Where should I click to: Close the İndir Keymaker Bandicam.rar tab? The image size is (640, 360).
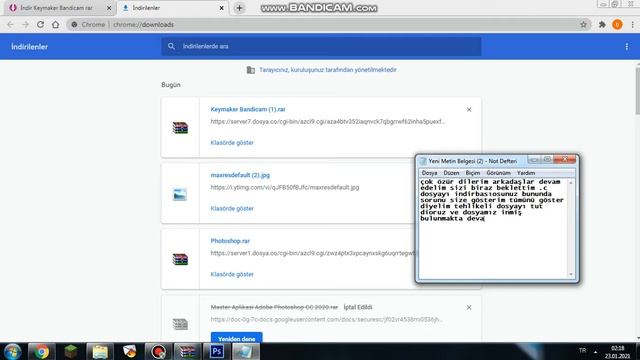pyautogui.click(x=109, y=8)
